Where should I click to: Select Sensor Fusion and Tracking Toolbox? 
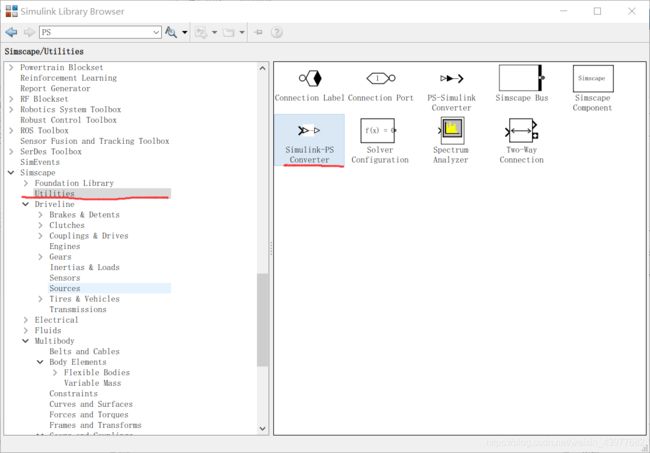click(95, 141)
